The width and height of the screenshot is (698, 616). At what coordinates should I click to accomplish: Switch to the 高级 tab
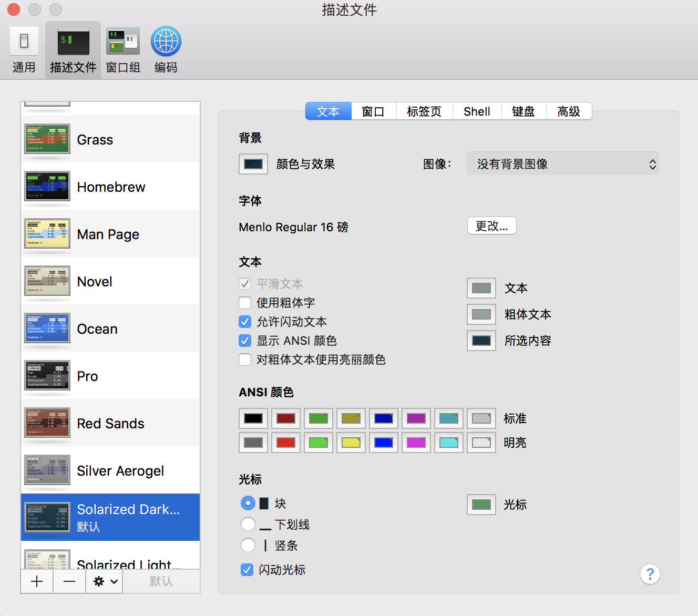click(x=569, y=111)
